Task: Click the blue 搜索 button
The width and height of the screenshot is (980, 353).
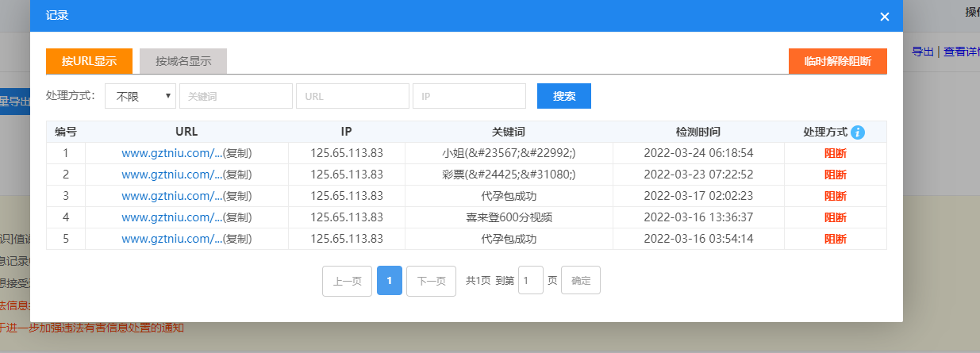Action: [564, 96]
